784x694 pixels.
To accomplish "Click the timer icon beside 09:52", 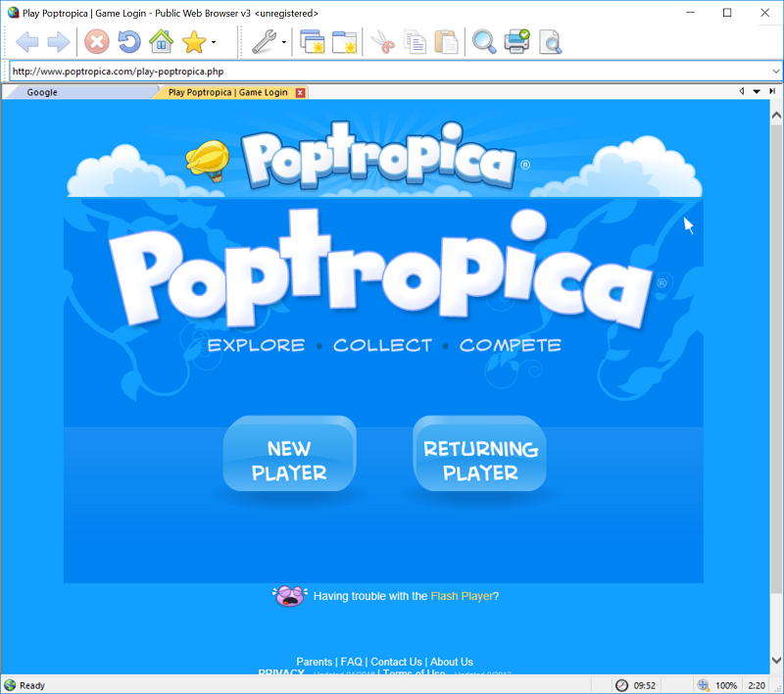I will (x=621, y=685).
